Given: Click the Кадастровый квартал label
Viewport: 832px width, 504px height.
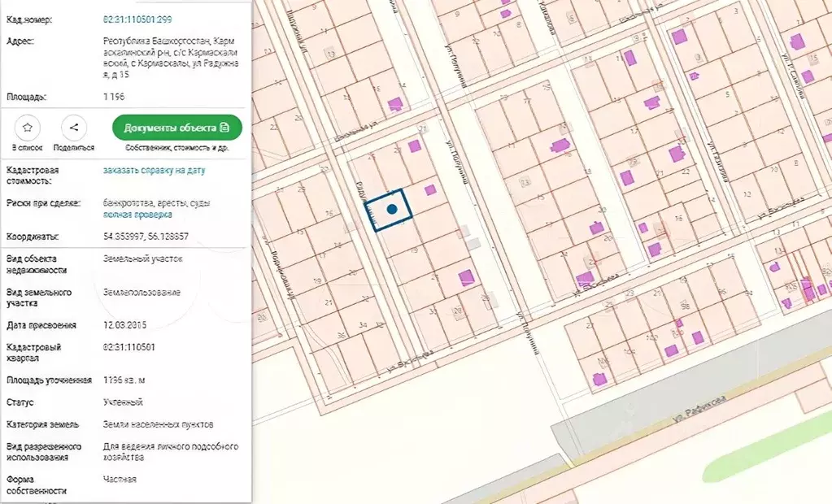Looking at the screenshot, I should 34,353.
